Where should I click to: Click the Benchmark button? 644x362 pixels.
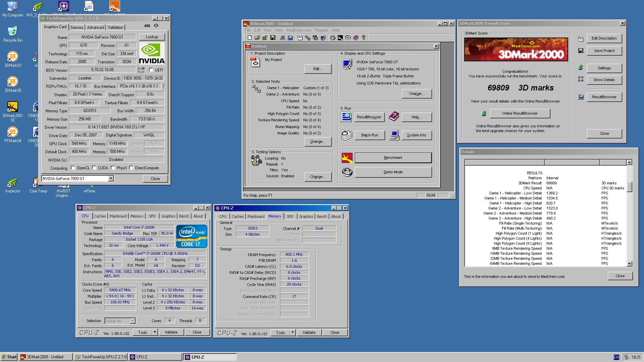click(393, 158)
